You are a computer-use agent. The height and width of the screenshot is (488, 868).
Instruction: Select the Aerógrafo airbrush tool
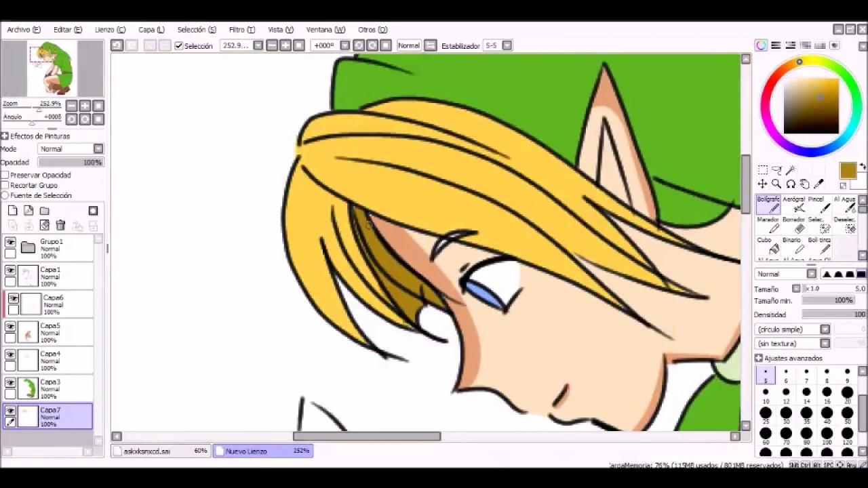[x=794, y=205]
